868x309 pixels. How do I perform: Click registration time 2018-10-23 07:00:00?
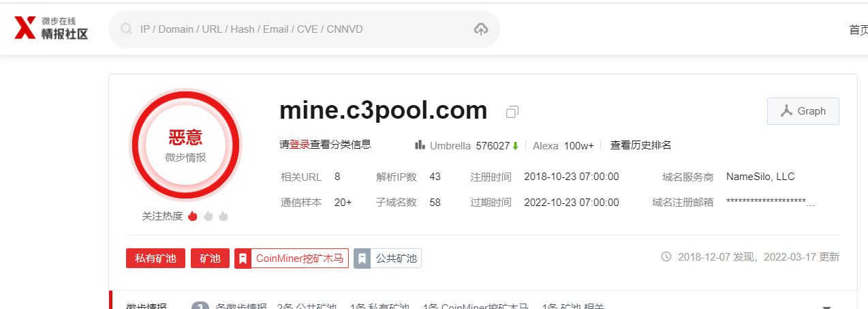click(572, 177)
